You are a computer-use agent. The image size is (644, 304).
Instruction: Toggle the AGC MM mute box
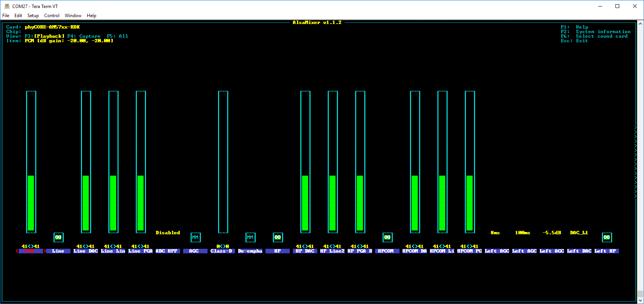195,237
